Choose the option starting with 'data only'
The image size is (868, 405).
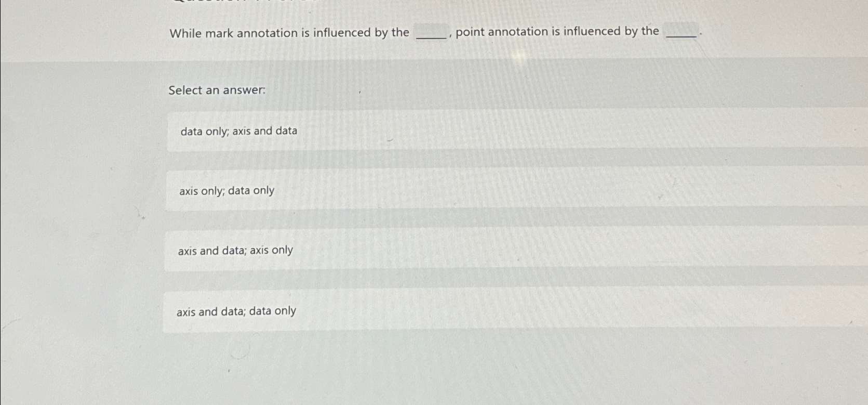click(238, 131)
